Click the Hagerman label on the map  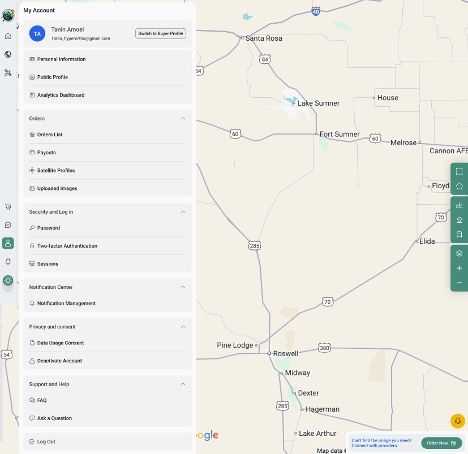point(322,409)
